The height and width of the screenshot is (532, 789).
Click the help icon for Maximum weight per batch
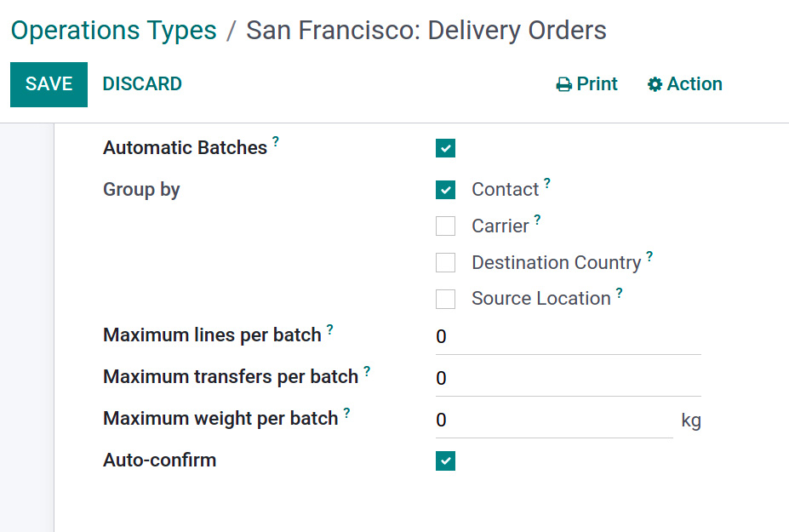[346, 413]
